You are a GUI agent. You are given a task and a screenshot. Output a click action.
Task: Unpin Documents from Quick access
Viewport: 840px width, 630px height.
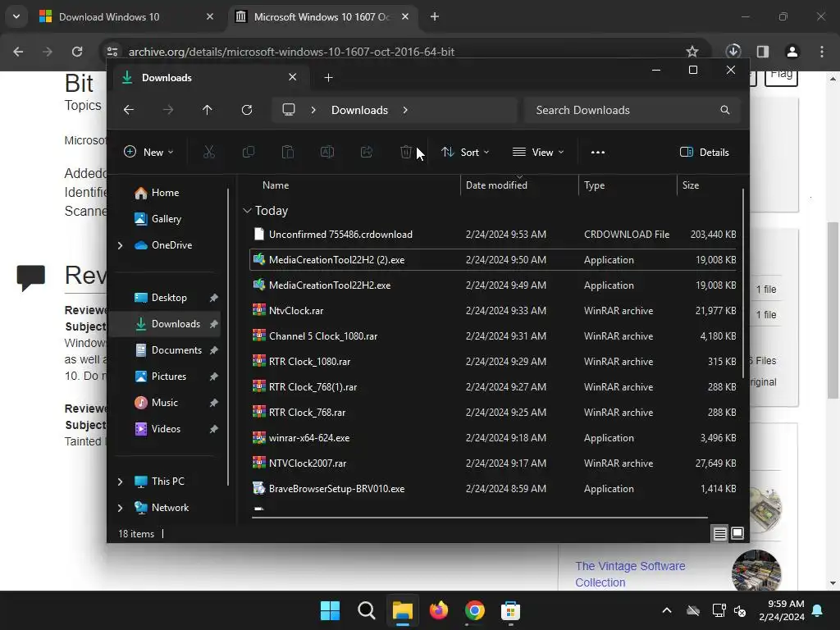214,350
